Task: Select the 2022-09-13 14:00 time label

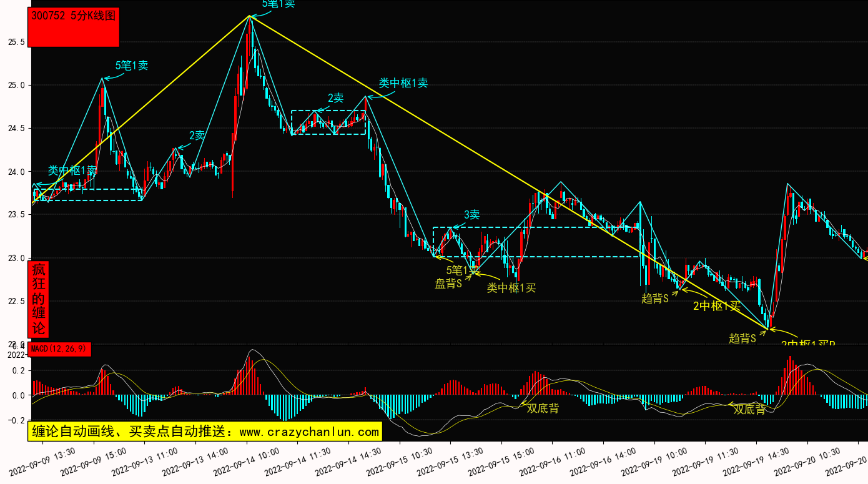Action: coord(195,460)
